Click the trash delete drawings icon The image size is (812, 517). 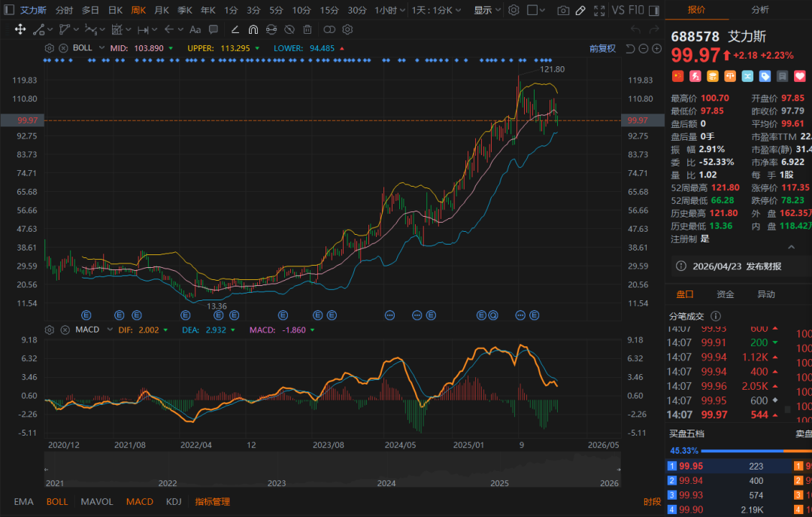pyautogui.click(x=307, y=29)
